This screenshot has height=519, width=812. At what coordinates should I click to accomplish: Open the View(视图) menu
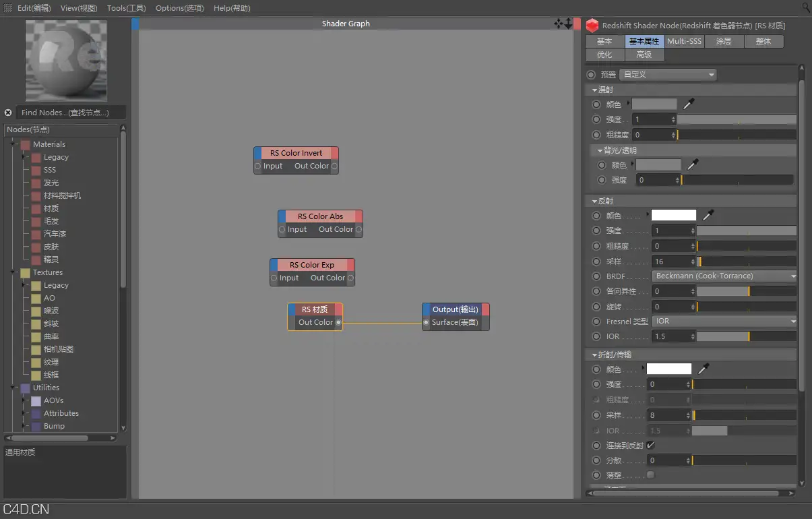click(x=79, y=8)
